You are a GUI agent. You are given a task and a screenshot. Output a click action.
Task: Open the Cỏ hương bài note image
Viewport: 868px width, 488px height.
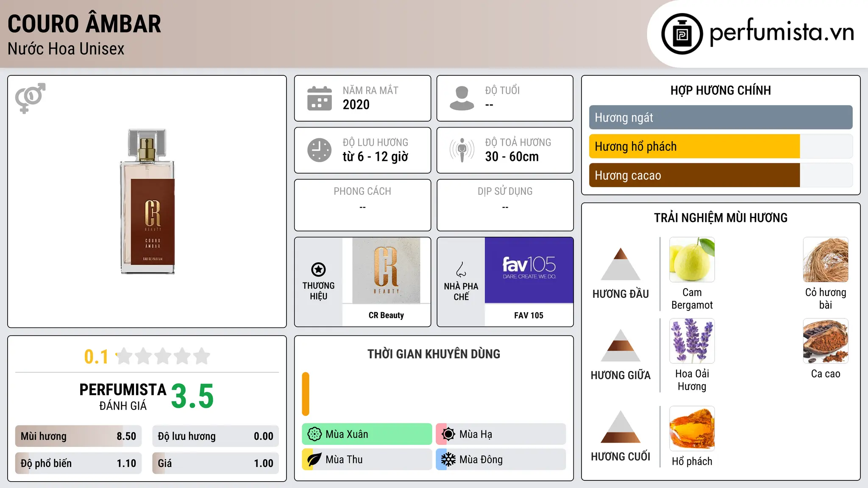[x=826, y=260]
